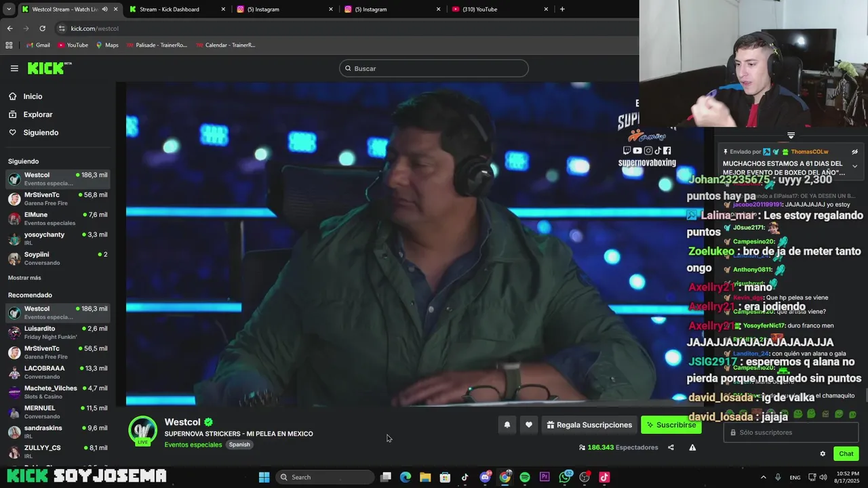Open Soyplini channel in sidebar
Viewport: 868px width, 488px height.
tap(58, 258)
